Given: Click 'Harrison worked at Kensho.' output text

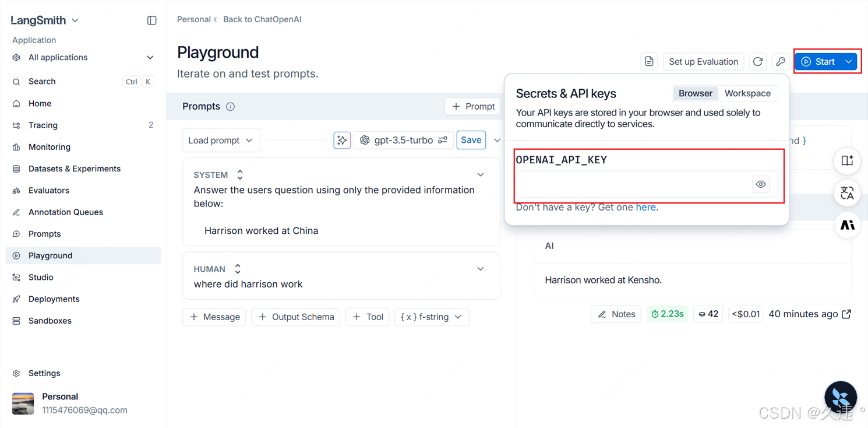Looking at the screenshot, I should click(603, 280).
